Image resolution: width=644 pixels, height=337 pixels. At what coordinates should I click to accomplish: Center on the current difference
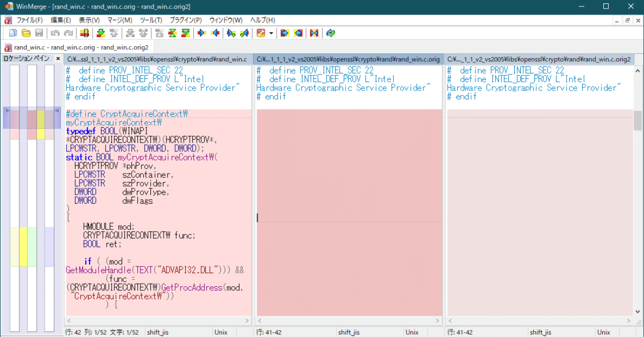pyautogui.click(x=173, y=33)
